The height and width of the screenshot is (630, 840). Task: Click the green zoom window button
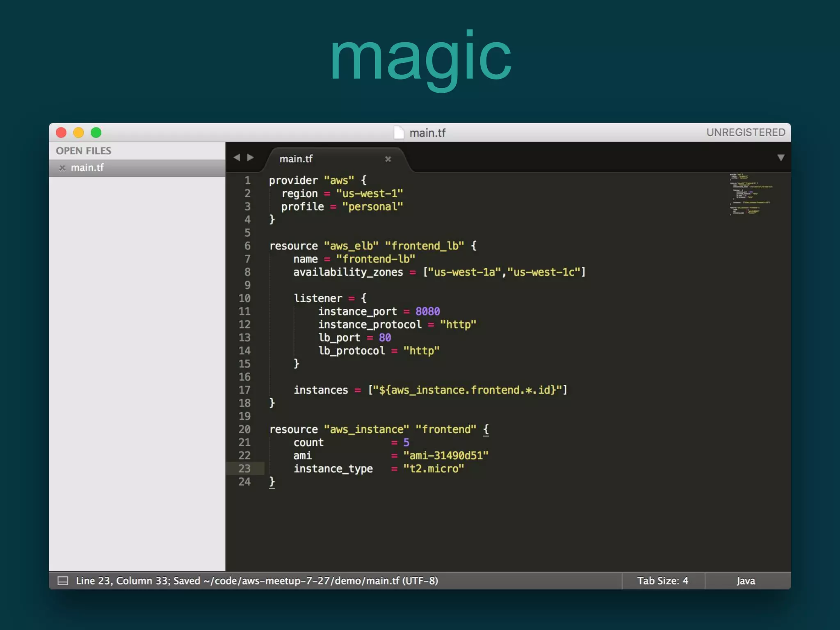pos(96,133)
